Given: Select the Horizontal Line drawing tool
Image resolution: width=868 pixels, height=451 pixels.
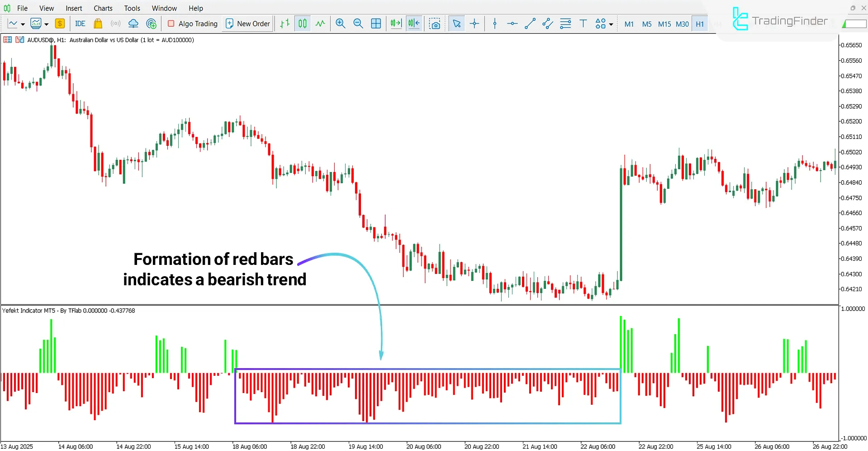Looking at the screenshot, I should tap(512, 23).
